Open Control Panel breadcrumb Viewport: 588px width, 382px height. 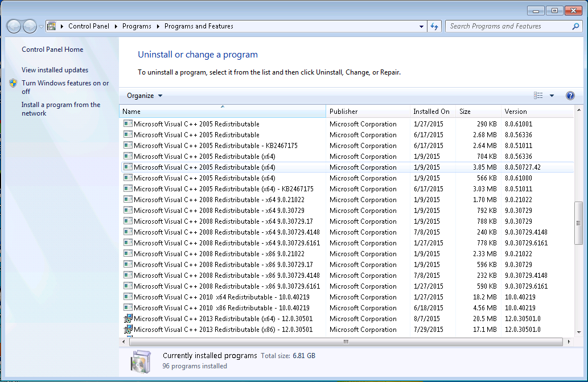89,26
